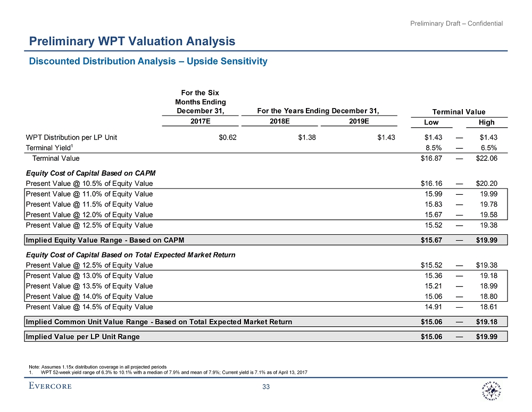Select the $0.62 distribution value for 2017E
532x412 pixels.
click(x=227, y=137)
